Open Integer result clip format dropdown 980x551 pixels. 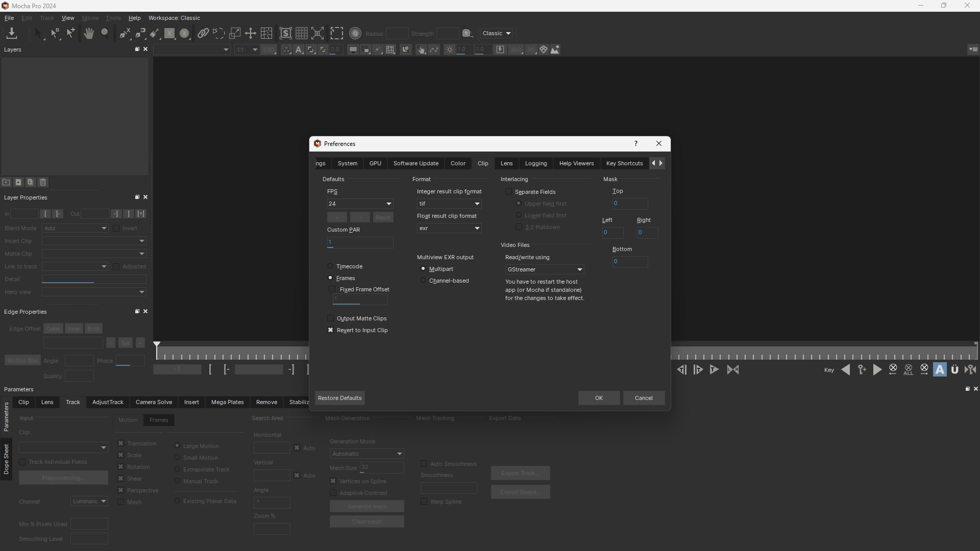[449, 204]
